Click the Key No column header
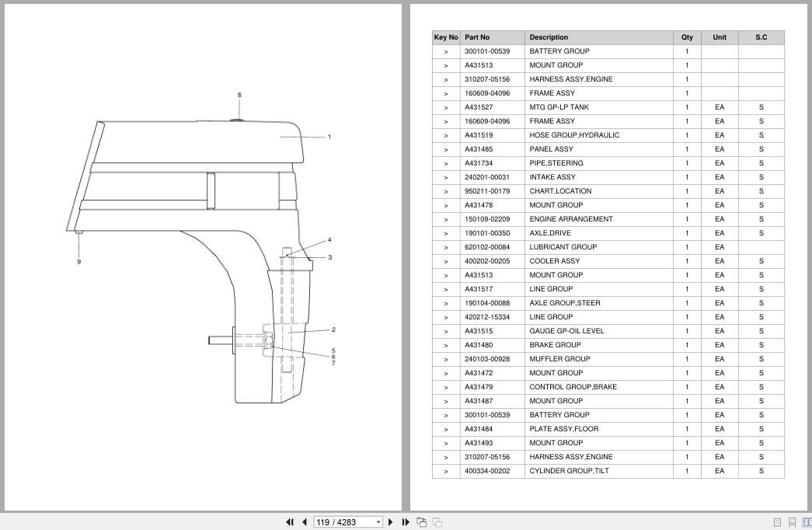 (x=446, y=37)
